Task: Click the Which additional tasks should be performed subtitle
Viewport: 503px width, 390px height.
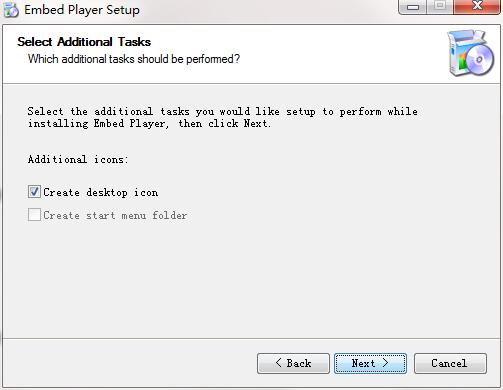Action: 134,59
